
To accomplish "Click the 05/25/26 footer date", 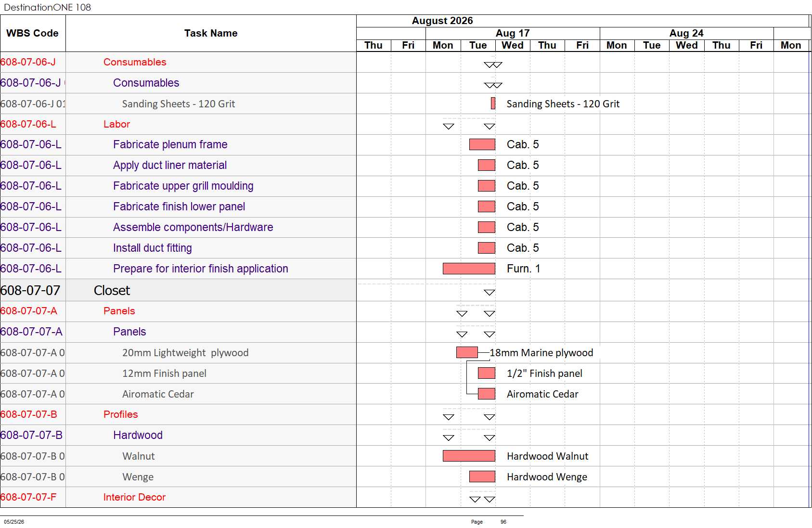I will pos(14,522).
